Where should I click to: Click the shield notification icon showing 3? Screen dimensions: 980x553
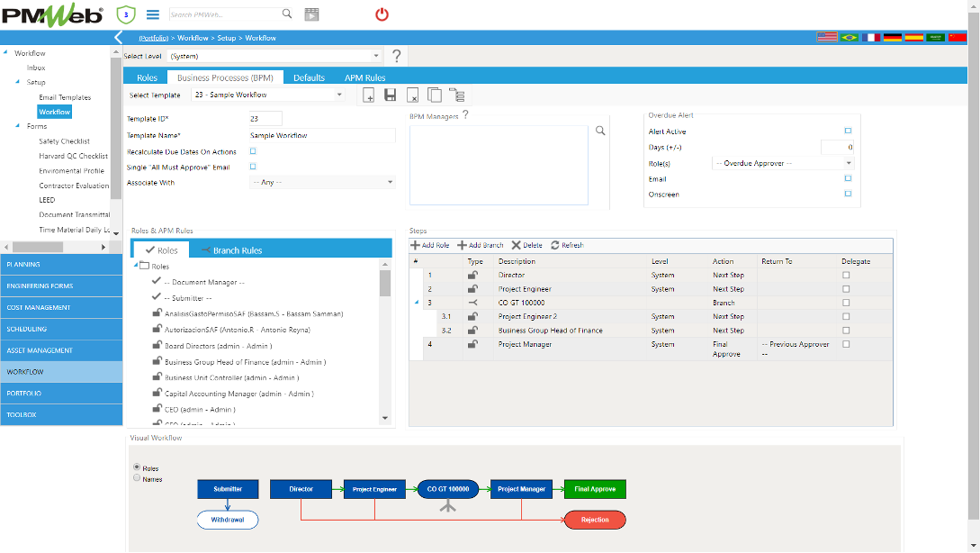point(126,14)
